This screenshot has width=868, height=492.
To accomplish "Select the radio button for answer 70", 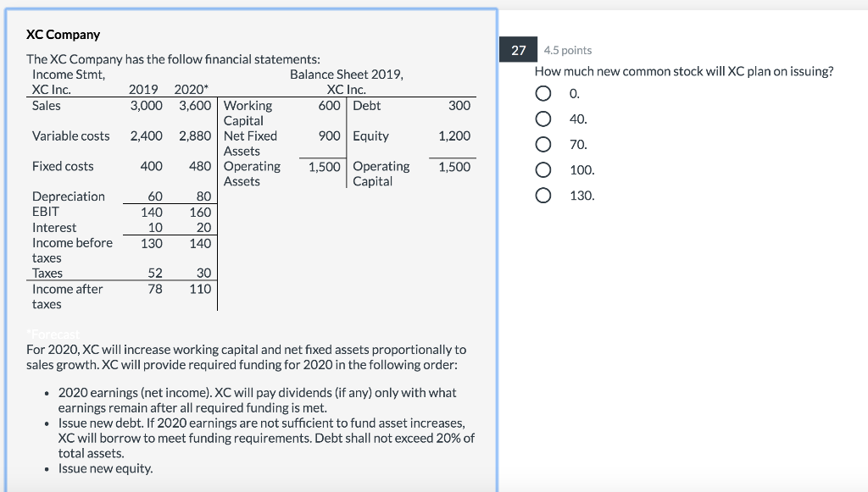I will coord(543,144).
